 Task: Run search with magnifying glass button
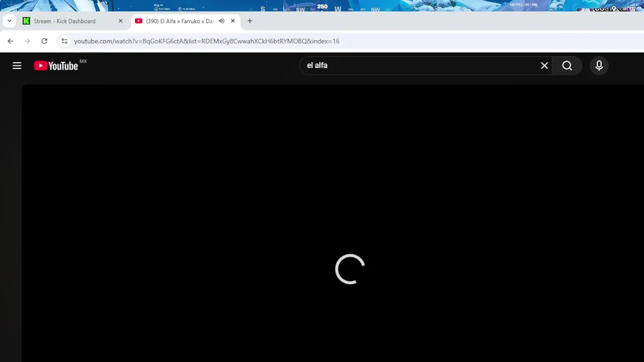point(567,66)
